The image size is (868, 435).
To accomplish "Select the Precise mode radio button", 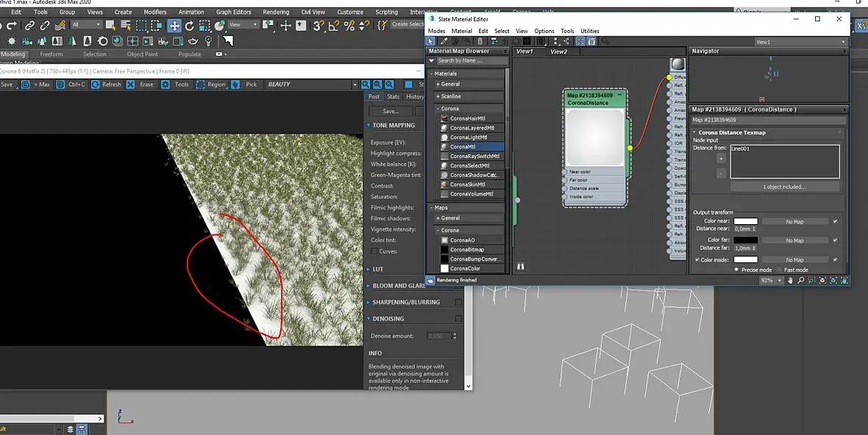I will (x=736, y=270).
